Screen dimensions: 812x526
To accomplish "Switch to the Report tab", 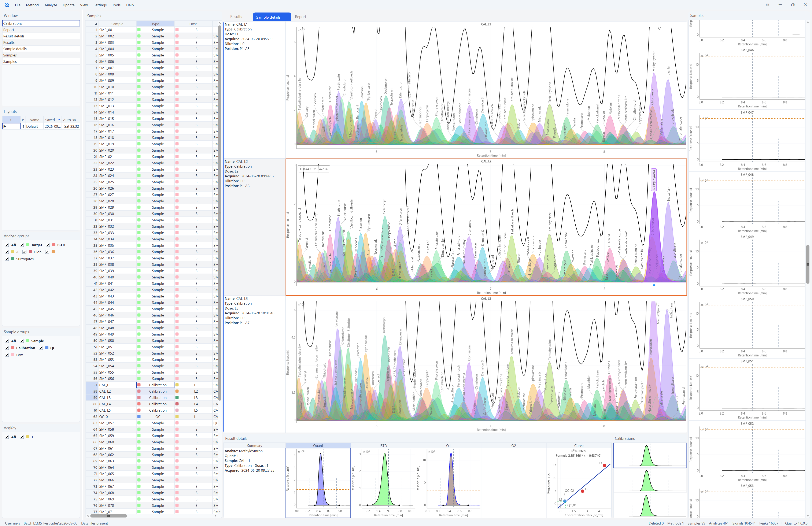I will (x=300, y=17).
